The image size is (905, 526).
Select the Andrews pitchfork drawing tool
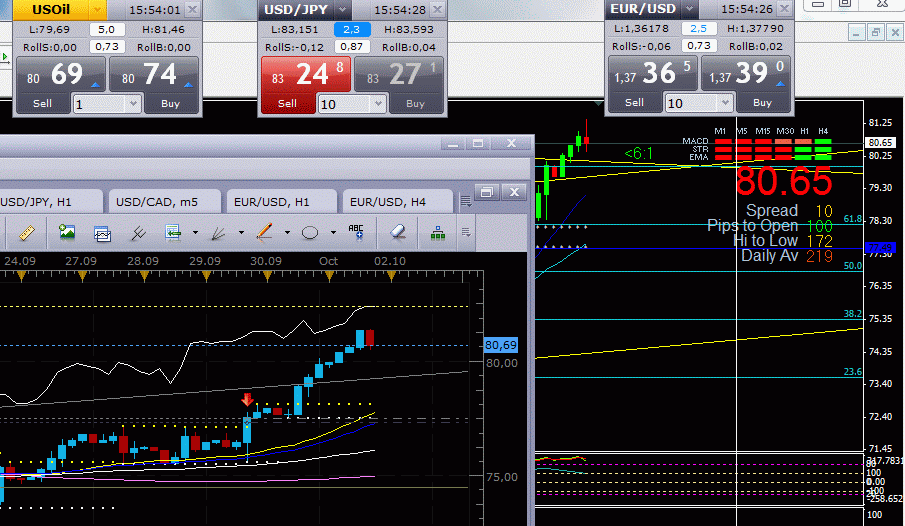tap(139, 233)
